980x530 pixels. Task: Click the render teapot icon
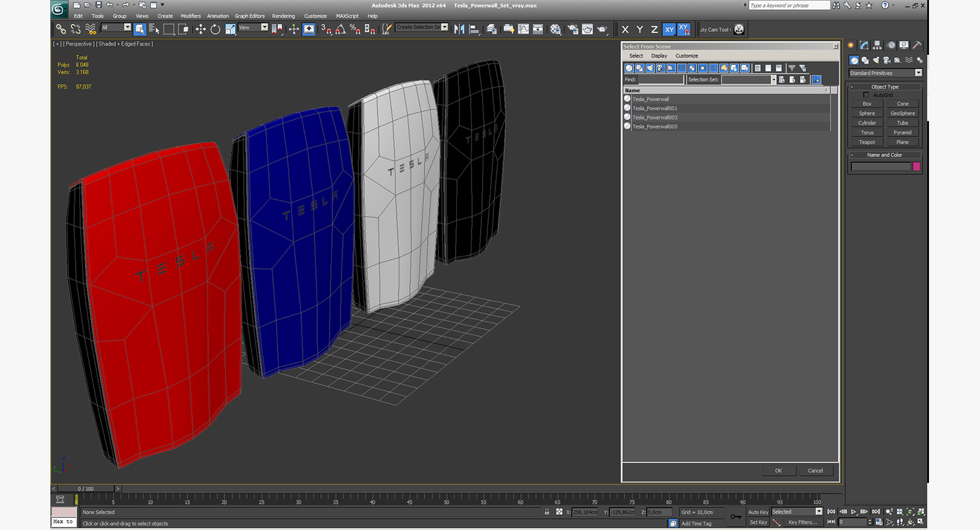point(602,29)
